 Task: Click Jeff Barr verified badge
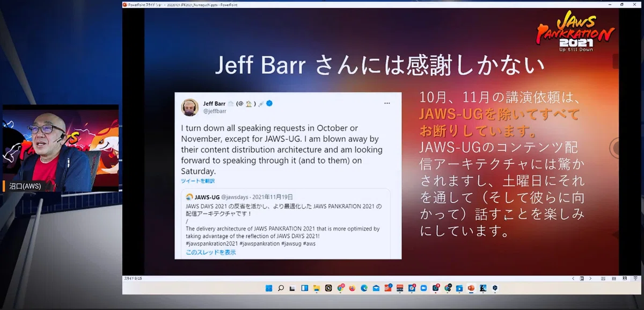tap(269, 103)
